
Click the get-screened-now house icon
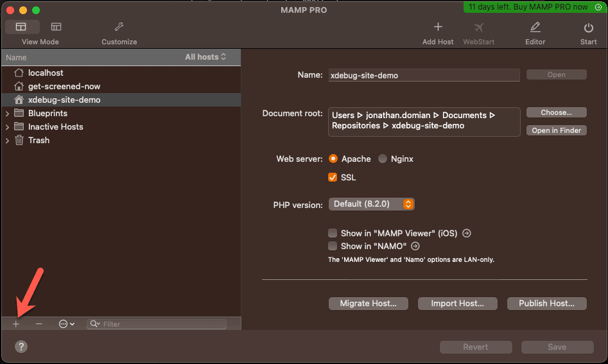click(x=19, y=86)
